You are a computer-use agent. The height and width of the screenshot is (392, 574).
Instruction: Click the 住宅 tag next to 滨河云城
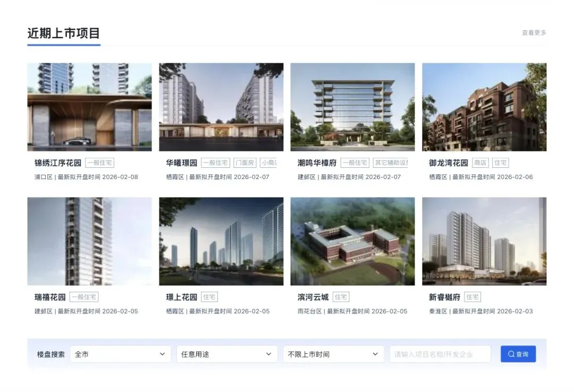pos(341,297)
